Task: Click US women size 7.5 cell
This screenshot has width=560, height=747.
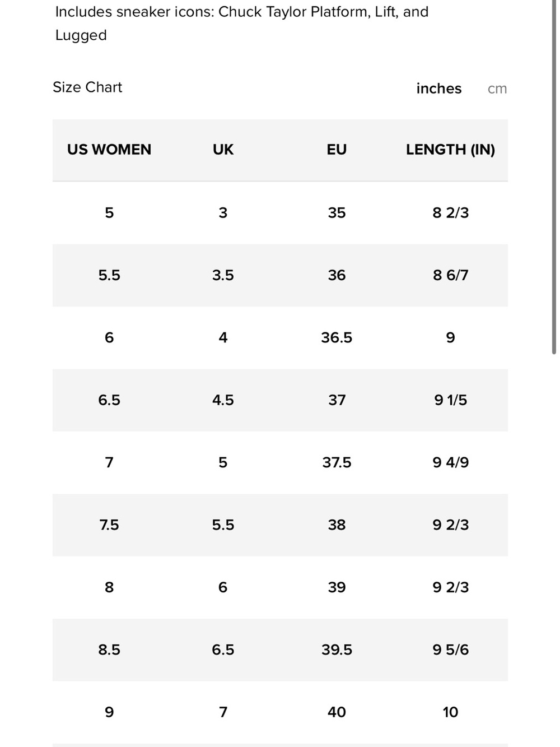Action: (x=109, y=525)
